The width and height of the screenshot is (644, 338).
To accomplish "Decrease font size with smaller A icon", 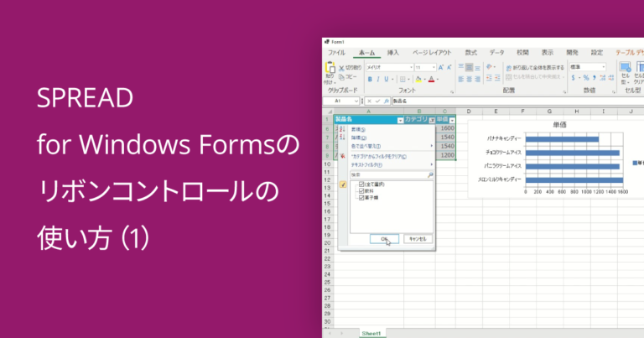I will 449,67.
